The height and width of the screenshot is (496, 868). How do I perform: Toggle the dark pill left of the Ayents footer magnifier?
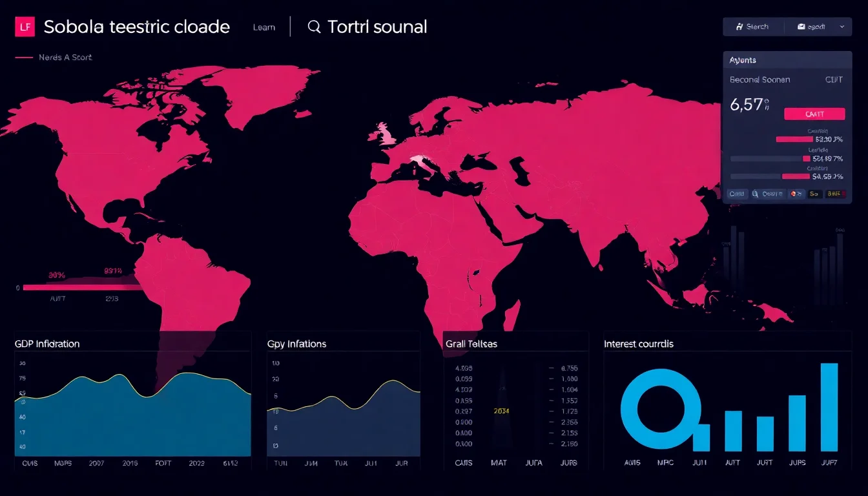coord(738,194)
